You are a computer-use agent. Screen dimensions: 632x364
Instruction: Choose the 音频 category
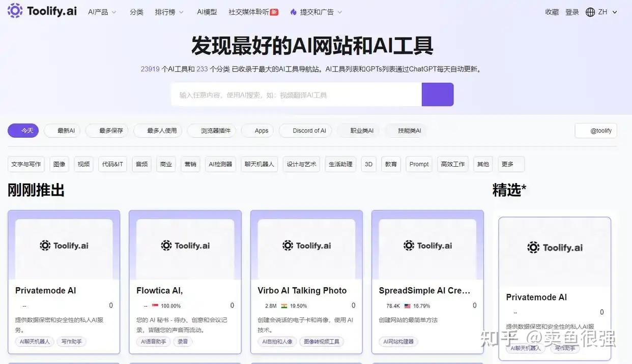point(142,164)
